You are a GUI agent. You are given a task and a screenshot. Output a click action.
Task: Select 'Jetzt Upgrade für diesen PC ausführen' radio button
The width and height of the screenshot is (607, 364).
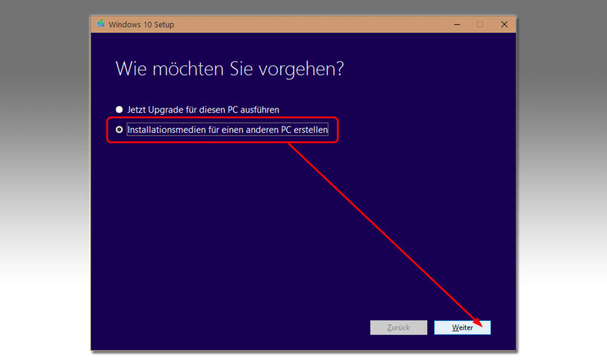click(x=119, y=109)
